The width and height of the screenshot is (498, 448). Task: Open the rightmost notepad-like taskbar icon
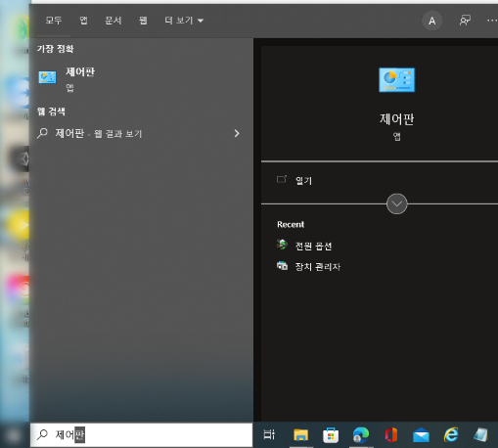480,435
